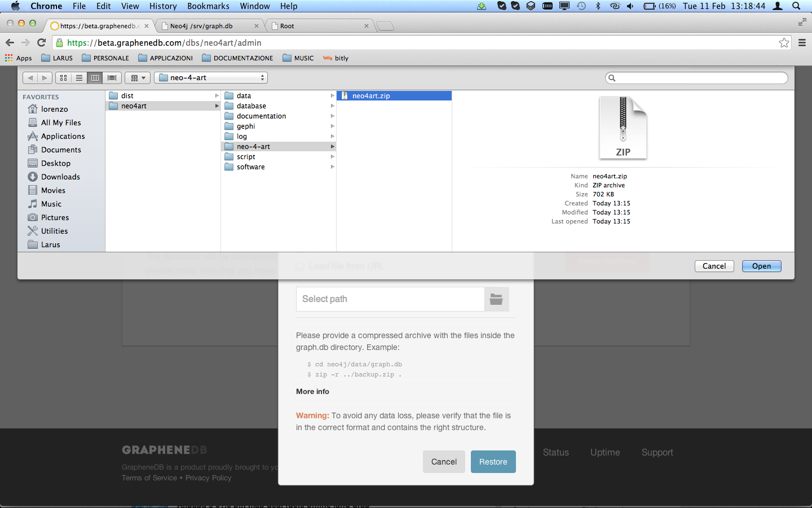Screen dimensions: 812x508
Task: Open the neo-4-art path popup
Action: [x=211, y=78]
